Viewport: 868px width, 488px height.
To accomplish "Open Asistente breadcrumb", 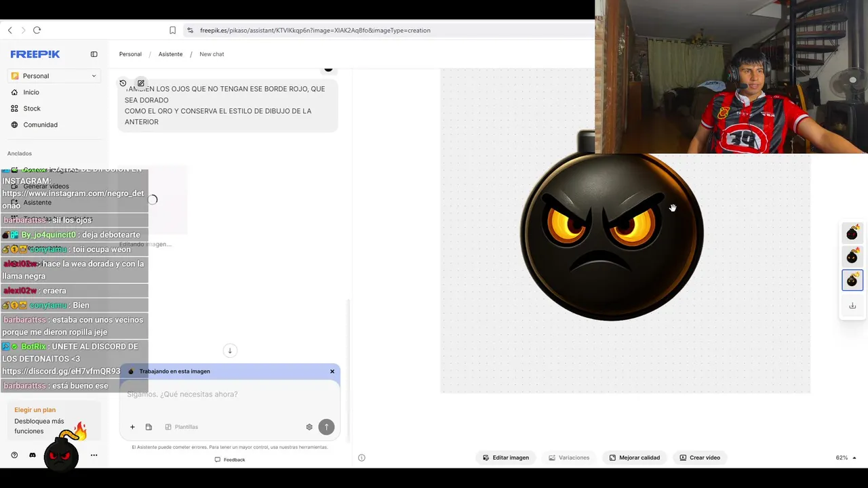I will coord(170,54).
